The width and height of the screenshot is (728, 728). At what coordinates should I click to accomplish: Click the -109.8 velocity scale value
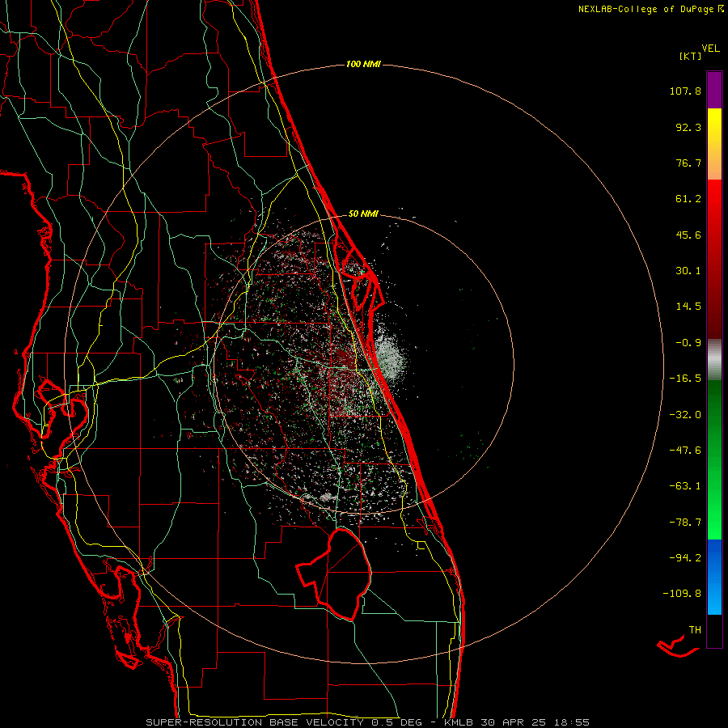pos(682,594)
